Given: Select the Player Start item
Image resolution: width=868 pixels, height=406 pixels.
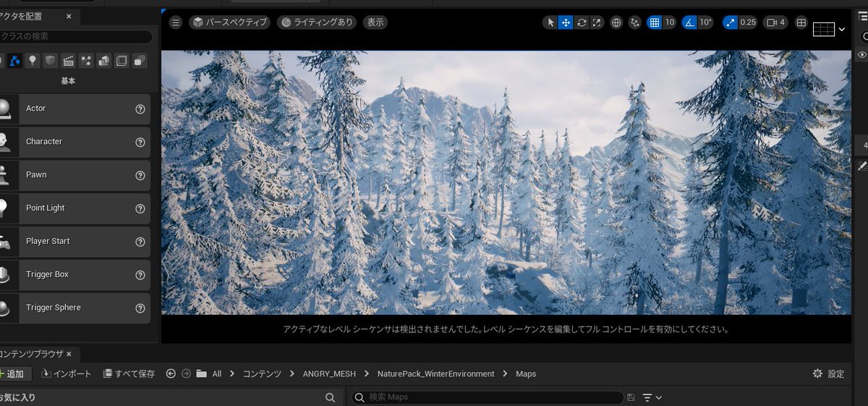Looking at the screenshot, I should (x=75, y=242).
